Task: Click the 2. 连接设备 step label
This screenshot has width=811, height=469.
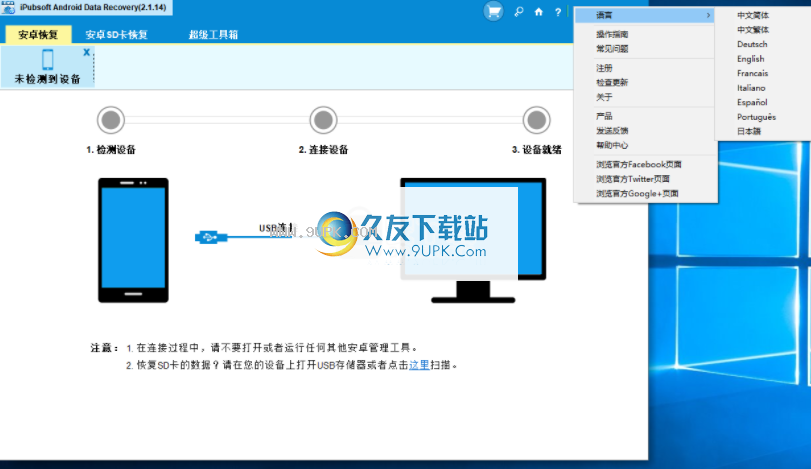Action: point(323,149)
